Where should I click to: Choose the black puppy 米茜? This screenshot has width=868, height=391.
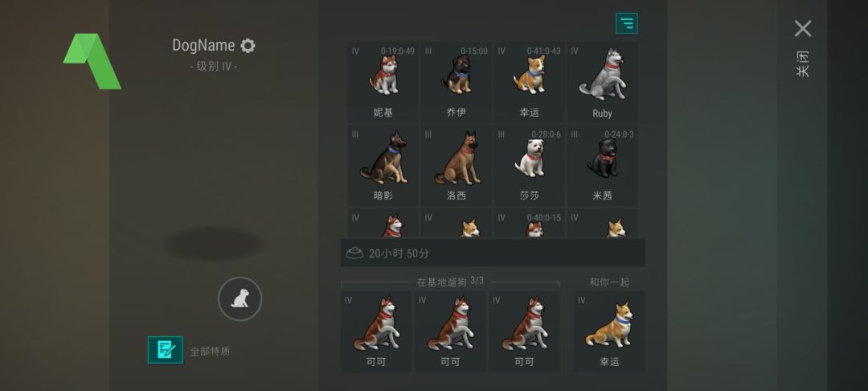[x=602, y=167]
